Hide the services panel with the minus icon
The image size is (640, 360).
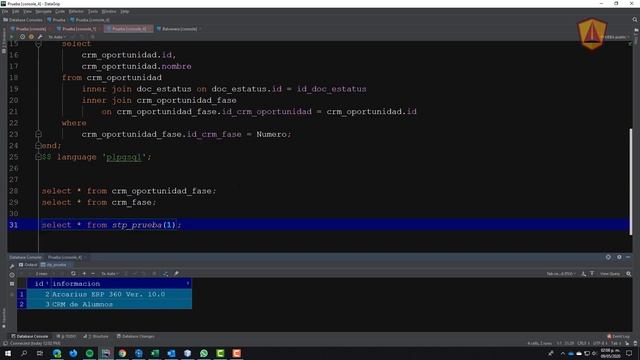tap(628, 257)
